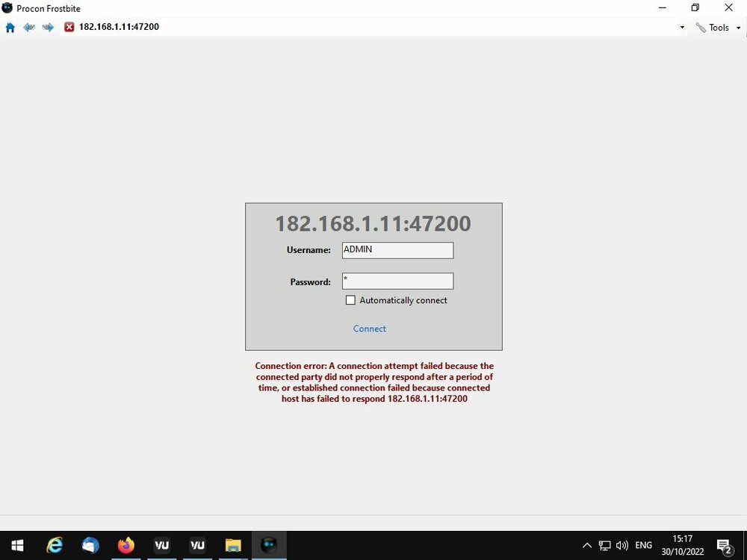This screenshot has width=747, height=560.
Task: Toggle the speaker volume icon in system tray
Action: pyautogui.click(x=622, y=544)
